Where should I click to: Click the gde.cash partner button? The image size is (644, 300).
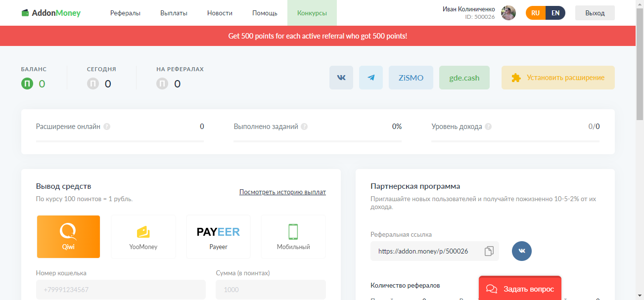click(x=464, y=78)
